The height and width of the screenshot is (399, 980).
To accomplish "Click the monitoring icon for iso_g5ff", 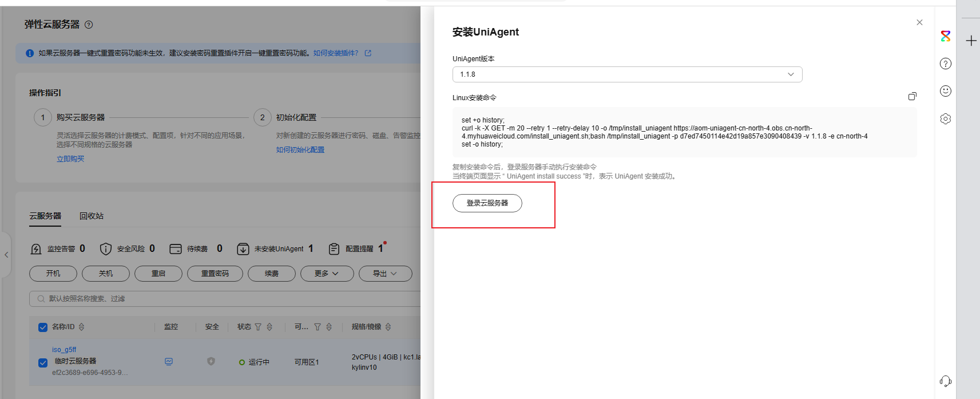I will click(169, 362).
